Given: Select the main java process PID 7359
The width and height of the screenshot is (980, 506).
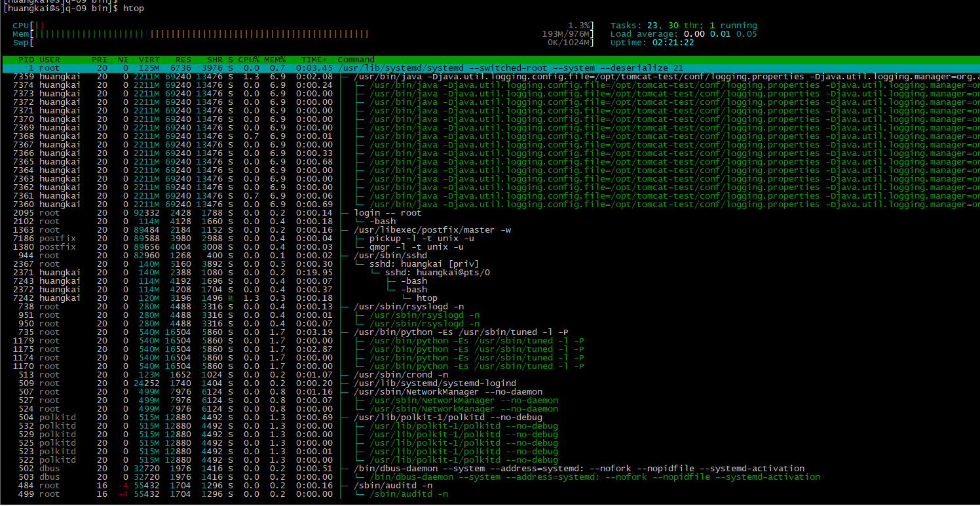Looking at the screenshot, I should point(490,77).
